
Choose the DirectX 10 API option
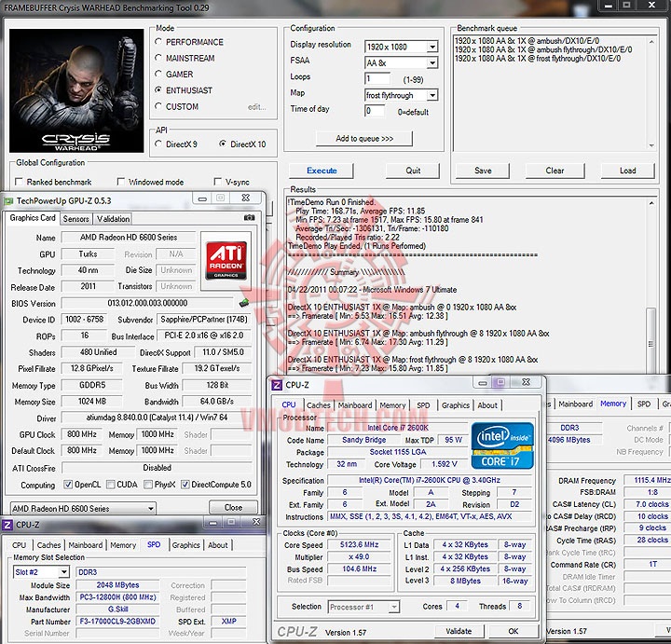point(223,144)
